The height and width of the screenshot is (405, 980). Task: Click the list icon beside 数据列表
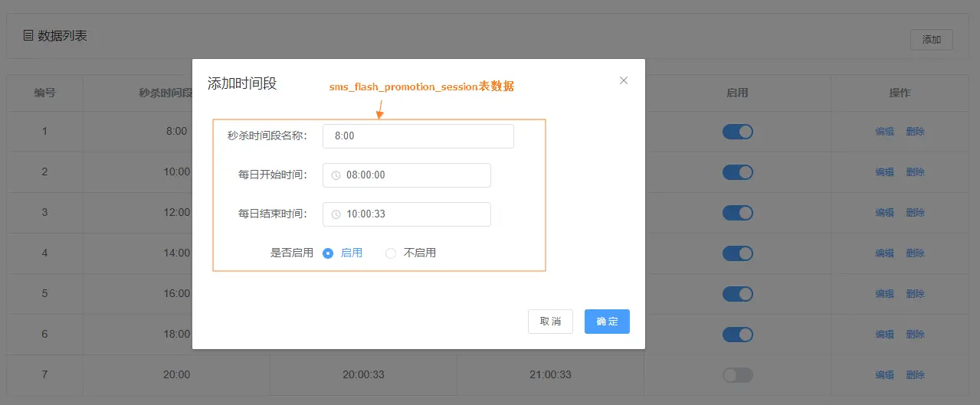(x=28, y=35)
